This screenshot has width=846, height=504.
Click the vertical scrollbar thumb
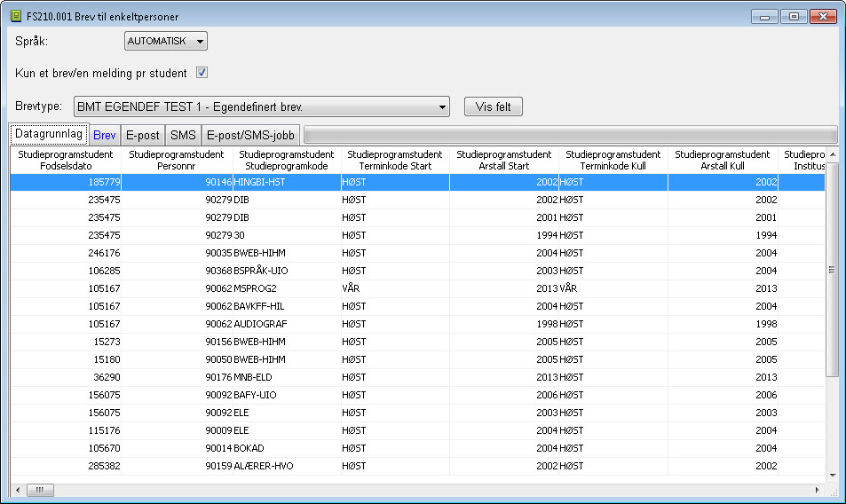[x=833, y=270]
